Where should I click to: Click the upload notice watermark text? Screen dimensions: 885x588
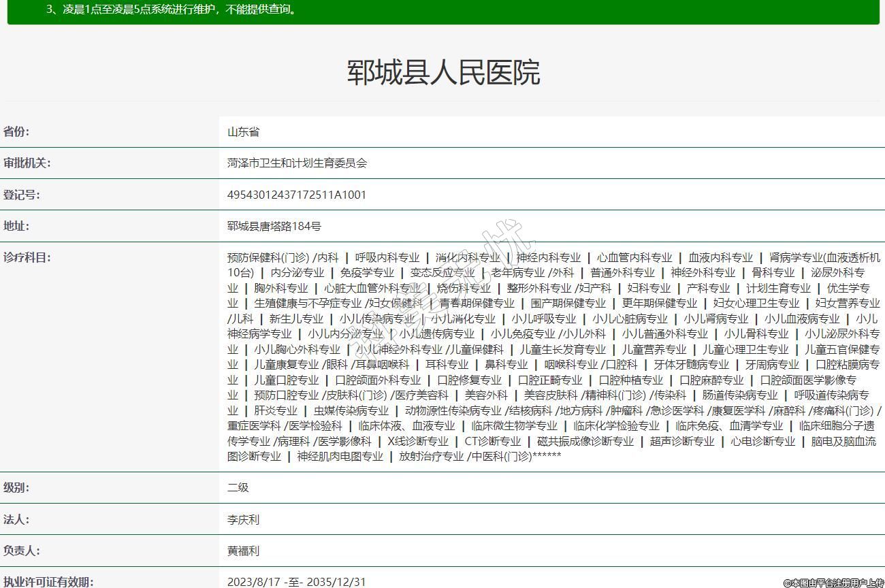[x=833, y=583]
